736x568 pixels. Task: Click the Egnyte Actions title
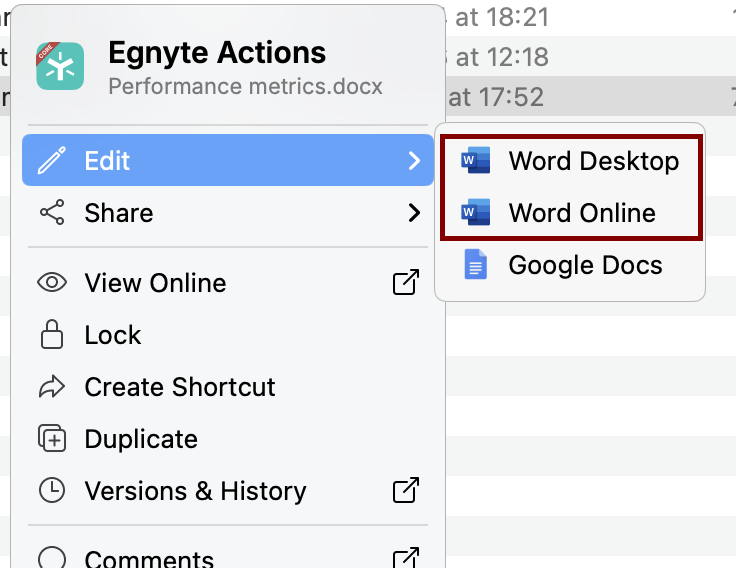[x=217, y=52]
